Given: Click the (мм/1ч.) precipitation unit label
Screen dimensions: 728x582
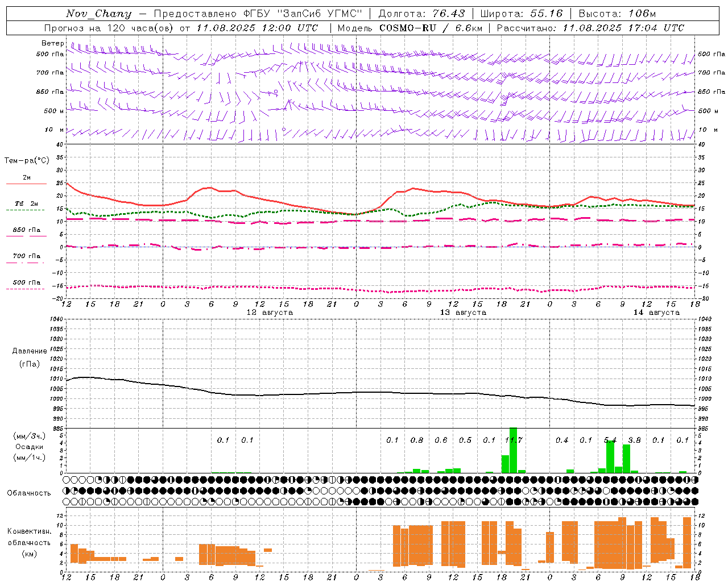Looking at the screenshot, I should point(30,458).
